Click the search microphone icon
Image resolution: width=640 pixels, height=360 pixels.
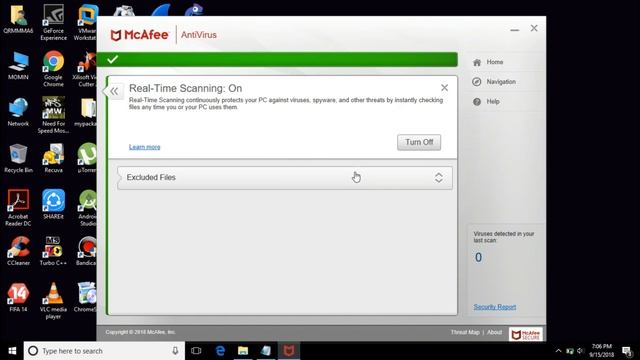point(175,351)
